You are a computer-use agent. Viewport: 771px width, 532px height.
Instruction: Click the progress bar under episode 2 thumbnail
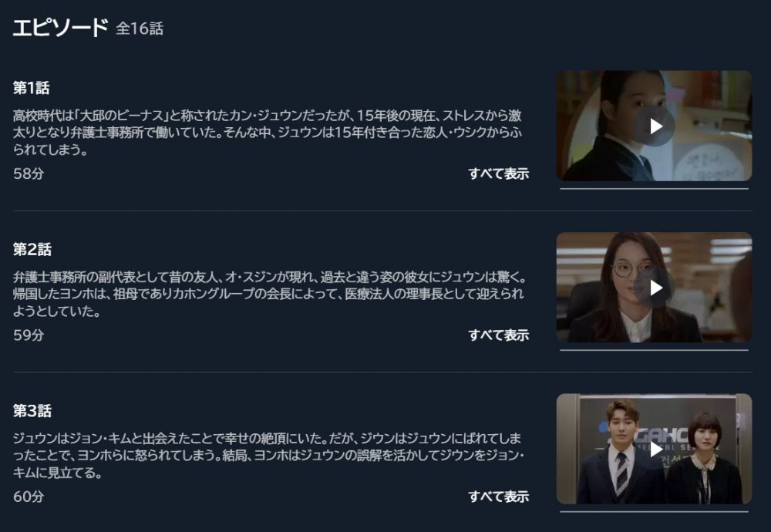654,350
